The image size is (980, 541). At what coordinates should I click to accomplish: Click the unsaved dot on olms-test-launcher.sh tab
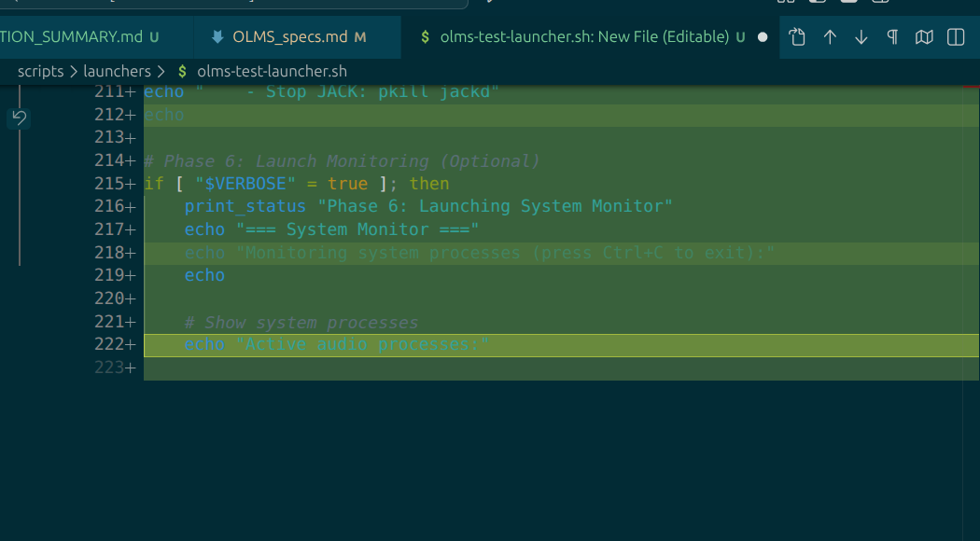pyautogui.click(x=763, y=37)
